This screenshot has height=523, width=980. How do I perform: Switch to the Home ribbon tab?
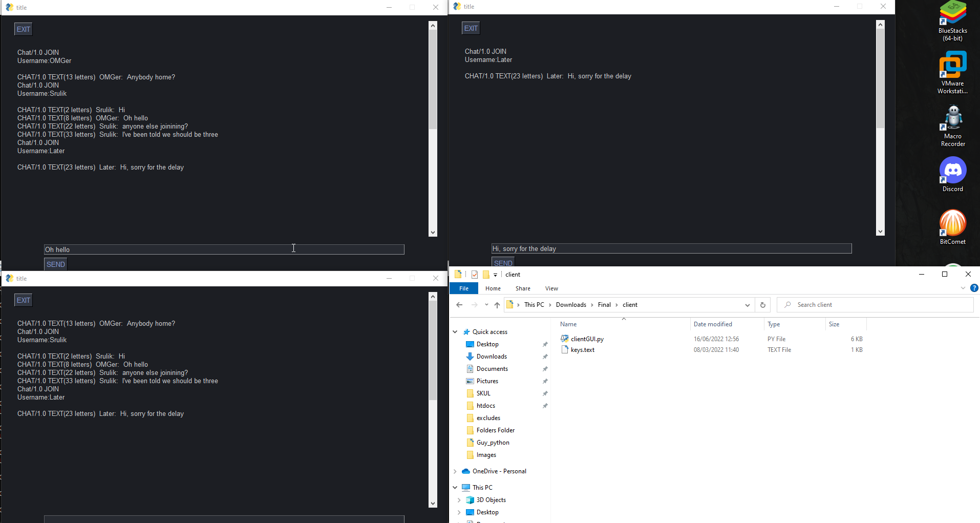[x=493, y=288]
